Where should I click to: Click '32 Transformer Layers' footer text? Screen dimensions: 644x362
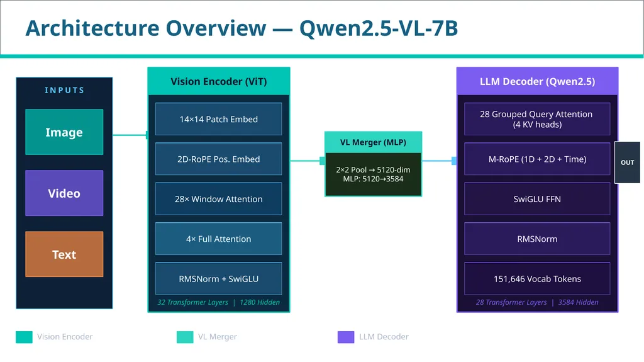click(192, 302)
